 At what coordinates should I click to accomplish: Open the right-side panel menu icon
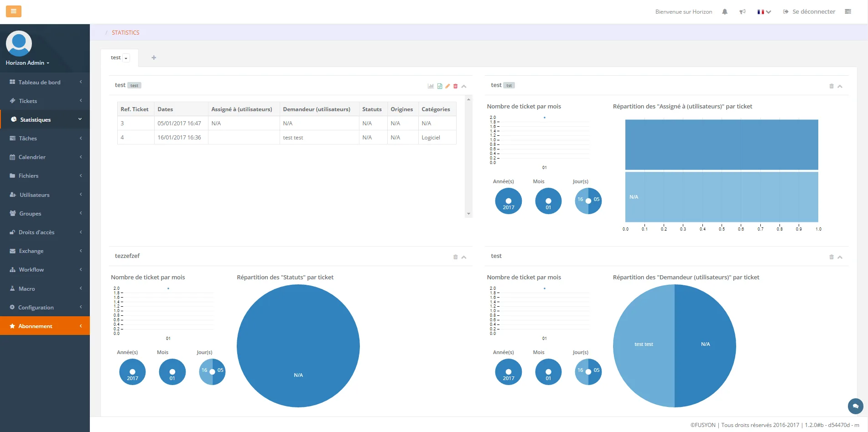848,12
